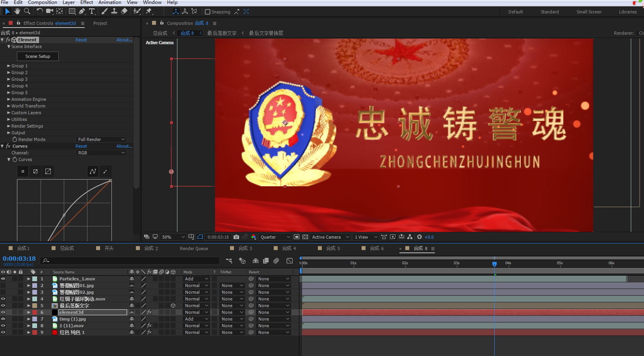Hide the 1 (11).mov layer

[x=3, y=326]
